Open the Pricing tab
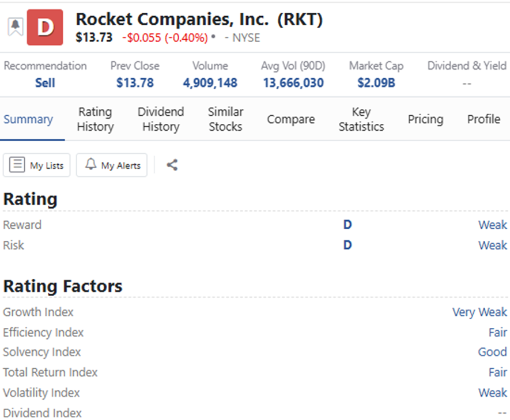The width and height of the screenshot is (510, 420). [x=425, y=119]
